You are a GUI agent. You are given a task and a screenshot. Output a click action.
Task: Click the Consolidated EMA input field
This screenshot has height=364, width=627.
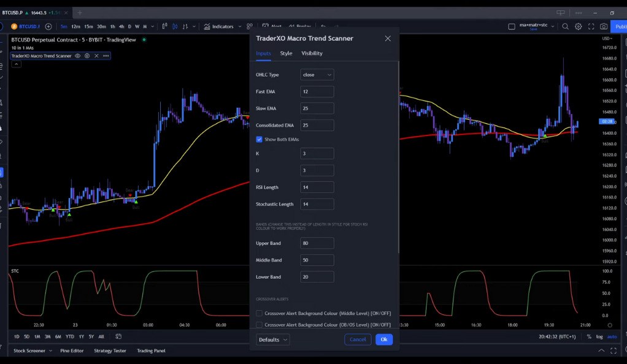point(317,125)
